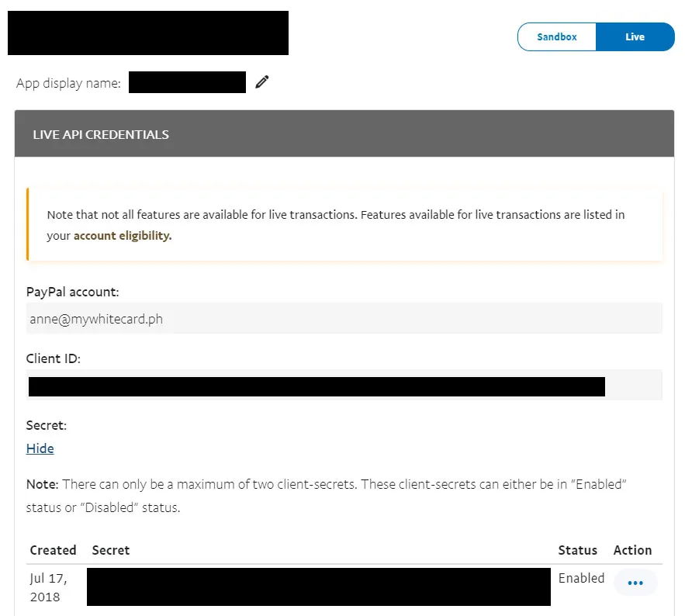Switch to Sandbox mode
Image resolution: width=685 pixels, height=616 pixels.
coord(557,36)
